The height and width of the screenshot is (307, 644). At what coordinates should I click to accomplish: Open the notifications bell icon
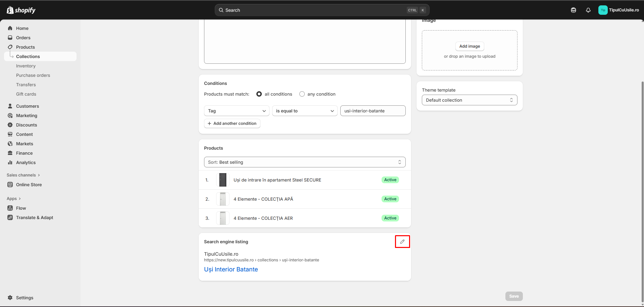[x=588, y=10]
